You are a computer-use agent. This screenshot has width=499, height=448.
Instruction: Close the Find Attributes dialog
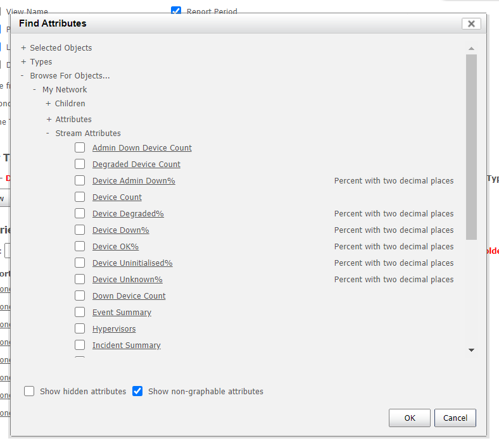(471, 23)
